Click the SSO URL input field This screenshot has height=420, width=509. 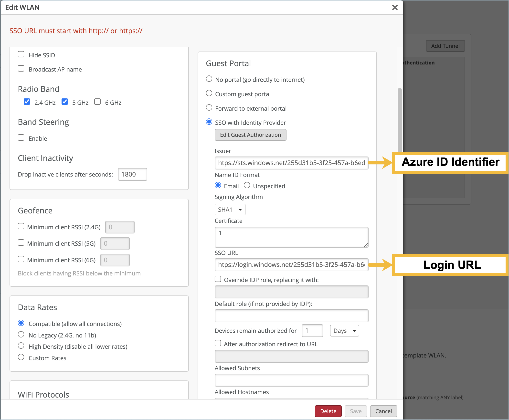(291, 265)
